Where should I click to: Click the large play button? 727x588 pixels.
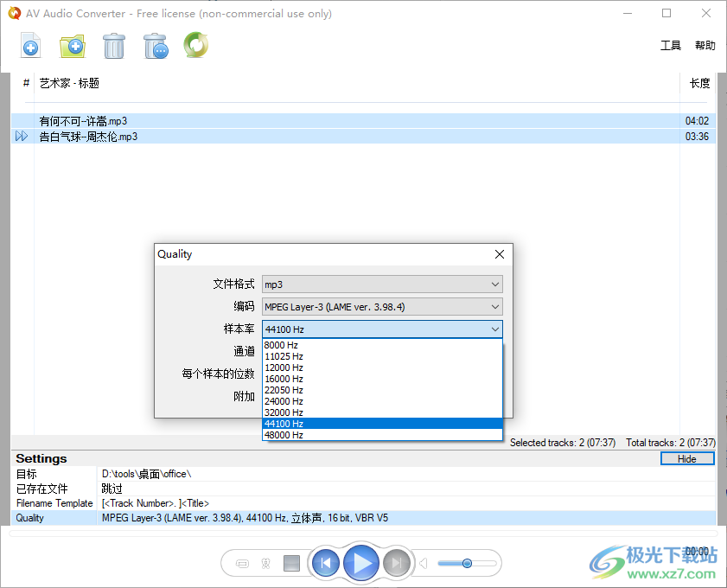pos(361,563)
